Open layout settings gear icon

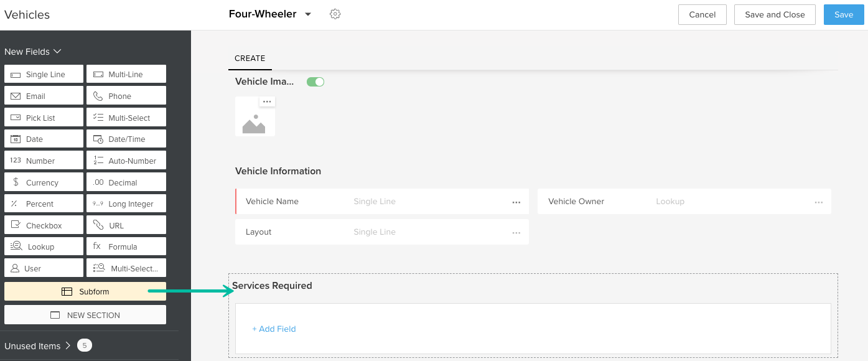pos(335,14)
